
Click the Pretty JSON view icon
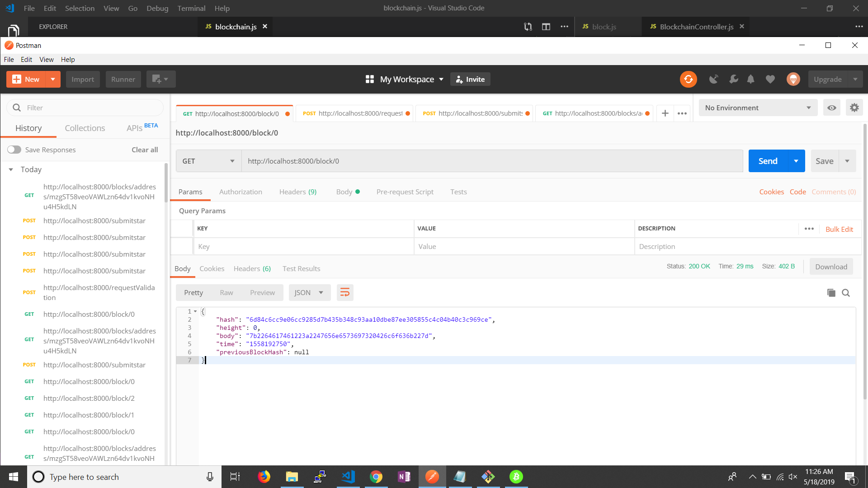(344, 292)
